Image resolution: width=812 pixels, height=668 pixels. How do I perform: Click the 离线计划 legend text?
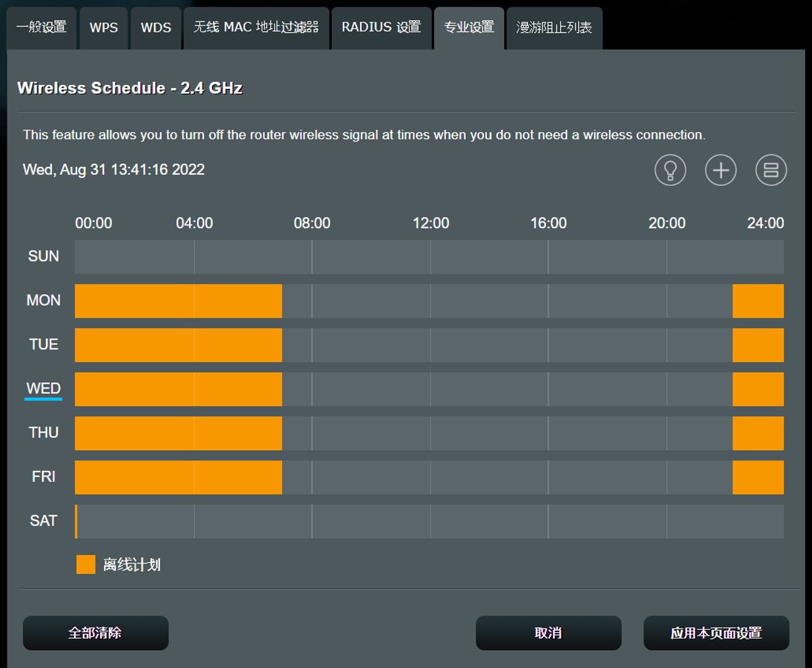click(x=132, y=565)
